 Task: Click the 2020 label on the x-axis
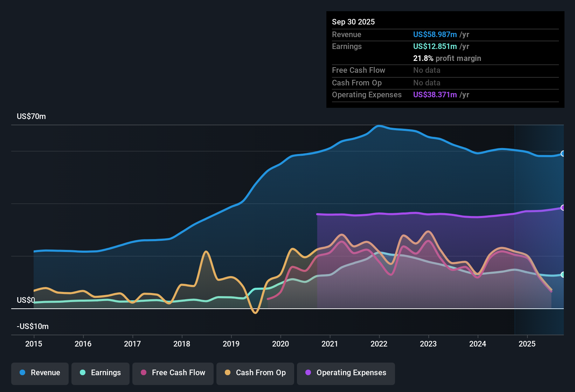point(280,344)
